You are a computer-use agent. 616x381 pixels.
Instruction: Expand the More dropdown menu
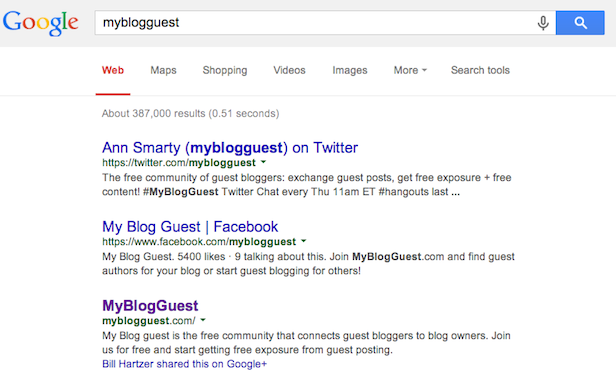(410, 70)
